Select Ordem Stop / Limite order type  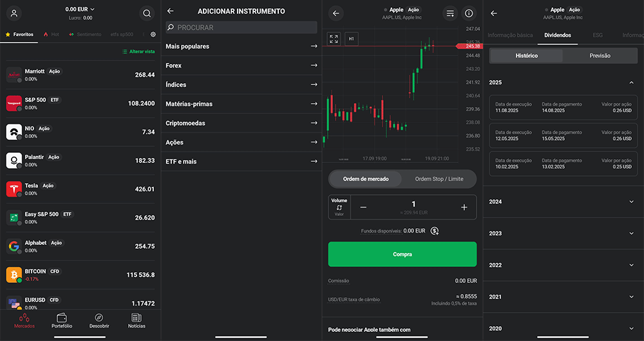coord(439,179)
